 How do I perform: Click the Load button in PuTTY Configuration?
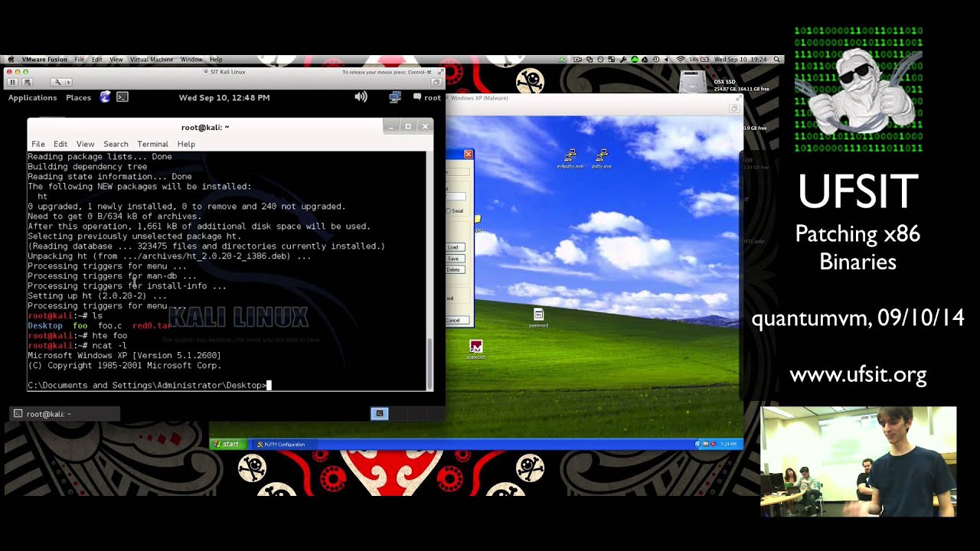456,247
